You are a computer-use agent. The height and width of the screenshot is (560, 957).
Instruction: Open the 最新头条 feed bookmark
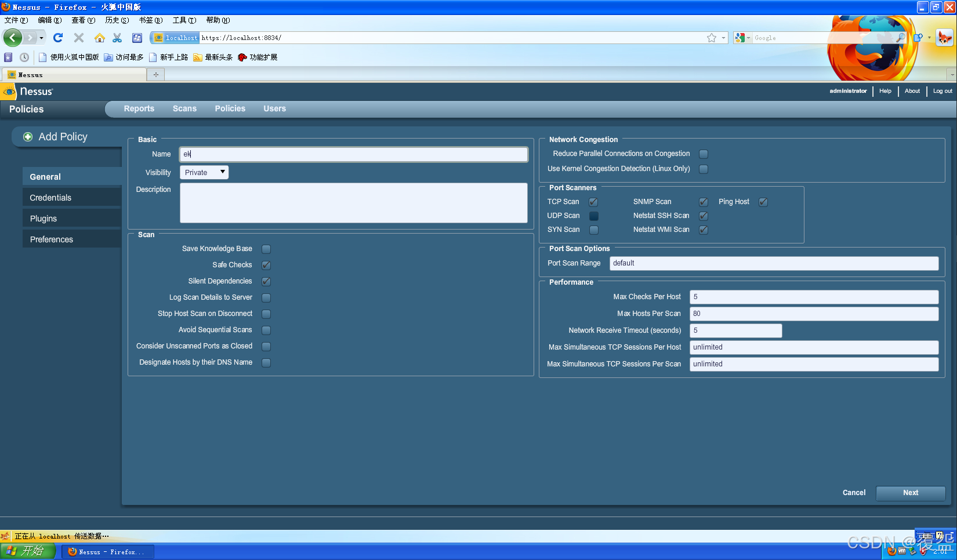(213, 57)
